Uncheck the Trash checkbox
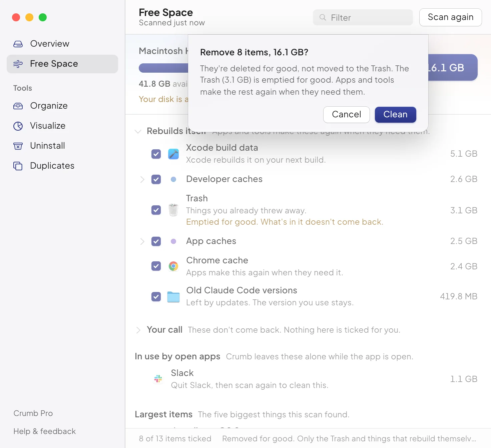The image size is (491, 448). coord(156,210)
